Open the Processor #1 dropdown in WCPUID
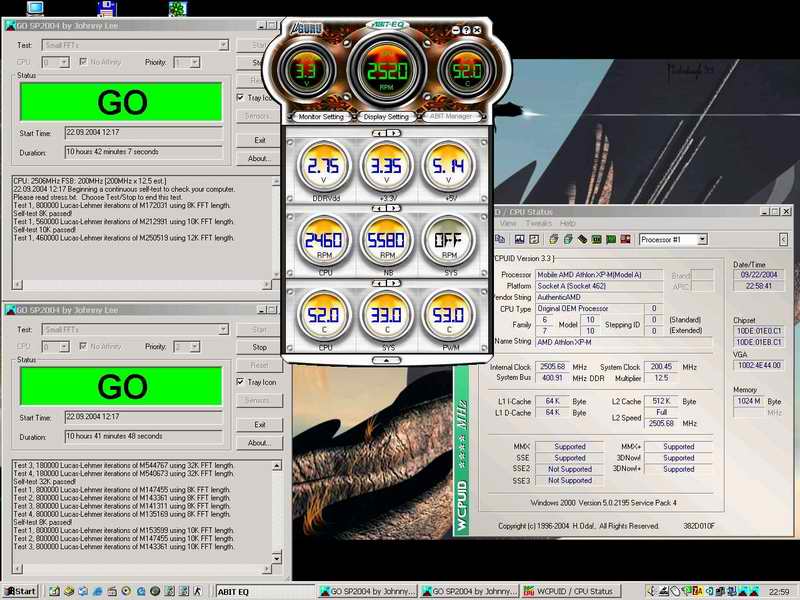 [x=702, y=239]
